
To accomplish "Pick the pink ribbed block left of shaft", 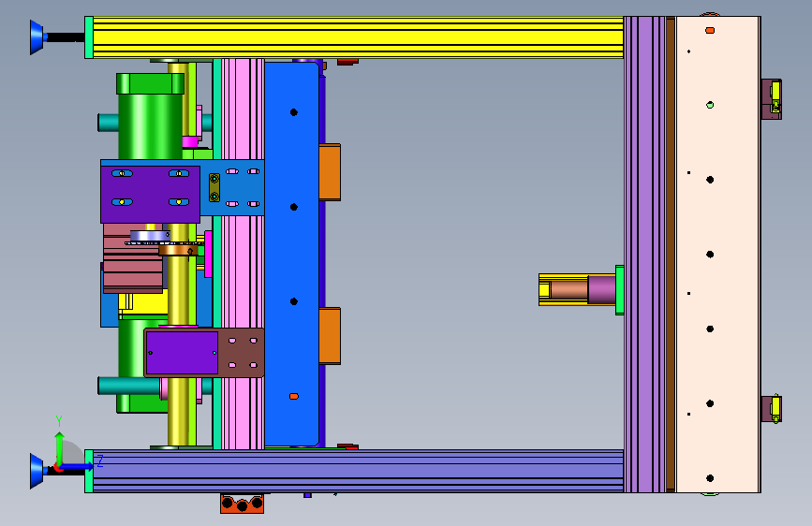I will [134, 257].
